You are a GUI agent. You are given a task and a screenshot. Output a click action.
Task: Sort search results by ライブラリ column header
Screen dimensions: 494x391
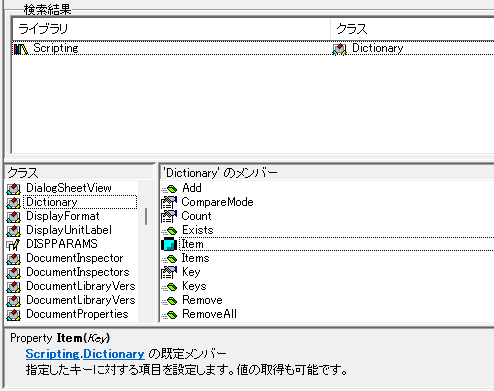coord(171,29)
